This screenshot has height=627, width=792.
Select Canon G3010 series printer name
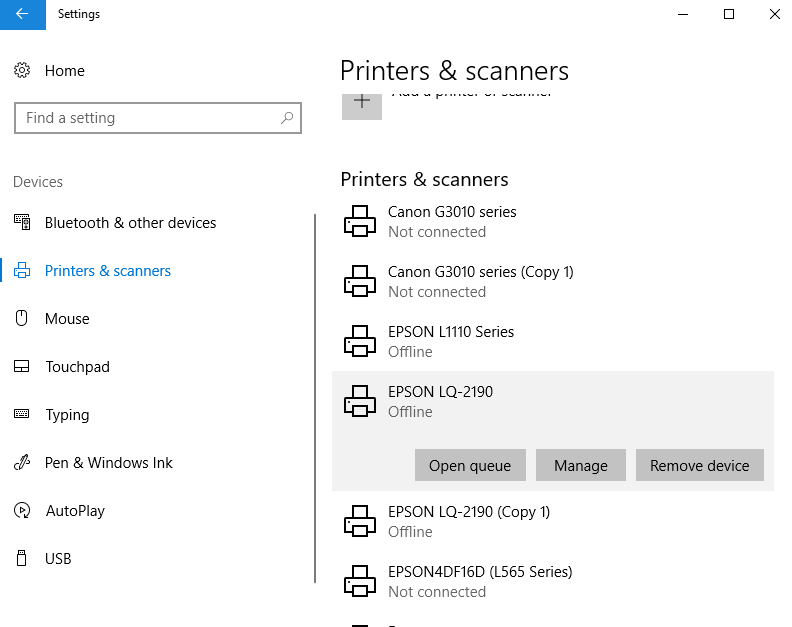tap(452, 212)
